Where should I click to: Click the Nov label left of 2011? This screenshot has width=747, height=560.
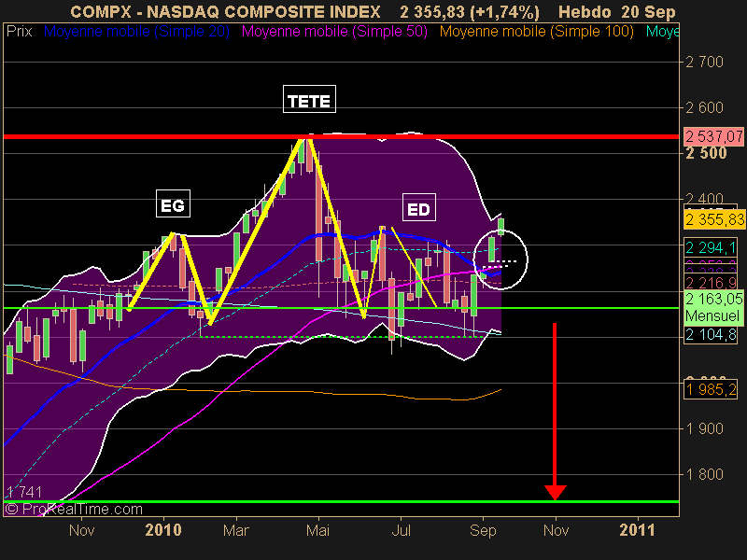coord(556,530)
